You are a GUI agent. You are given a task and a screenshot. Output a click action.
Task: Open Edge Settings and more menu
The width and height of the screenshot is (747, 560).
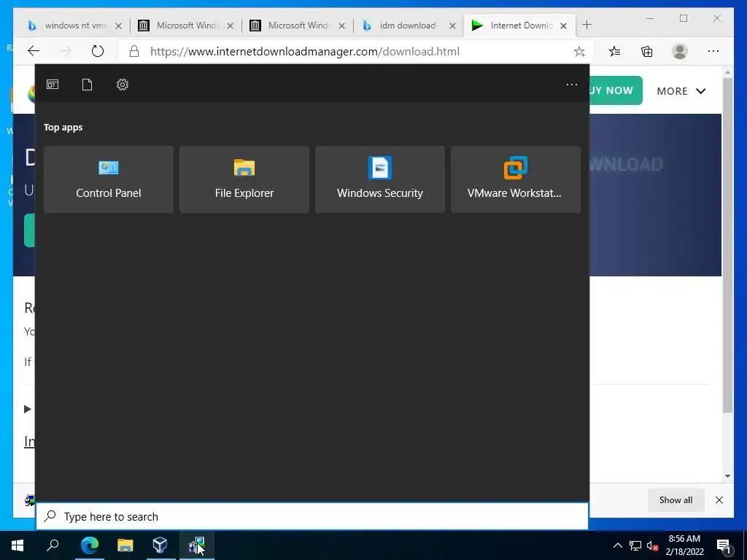click(x=713, y=52)
